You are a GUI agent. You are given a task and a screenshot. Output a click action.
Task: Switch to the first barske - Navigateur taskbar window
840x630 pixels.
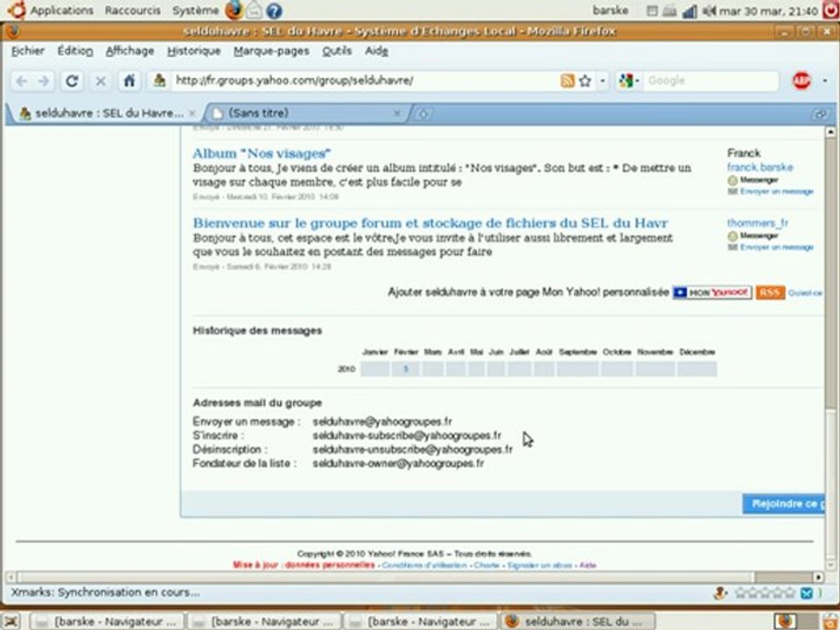[x=106, y=621]
